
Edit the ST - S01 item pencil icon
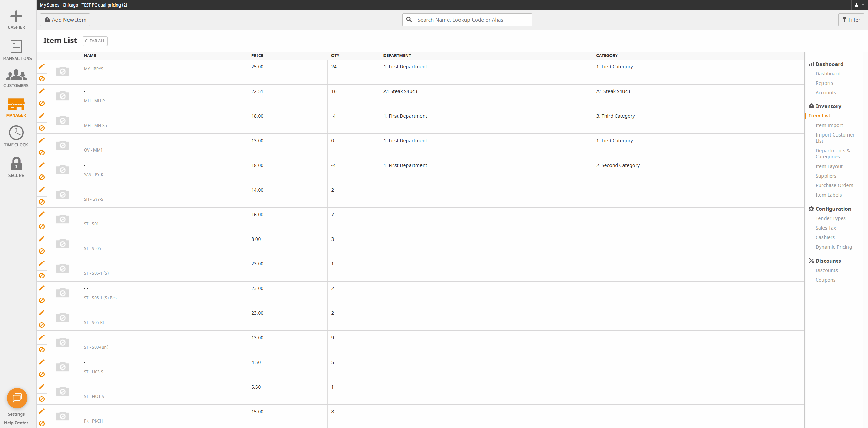(x=42, y=214)
